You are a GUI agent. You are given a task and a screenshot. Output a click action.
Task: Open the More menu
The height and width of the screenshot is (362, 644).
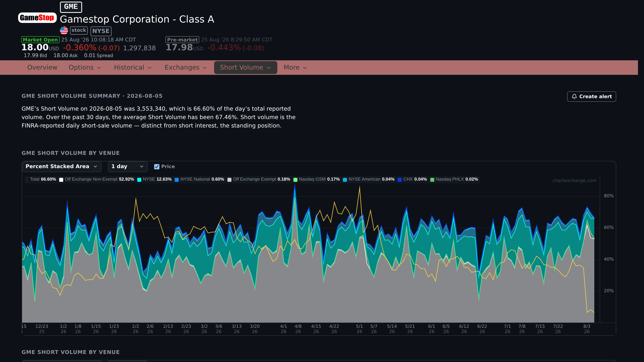[x=295, y=67]
